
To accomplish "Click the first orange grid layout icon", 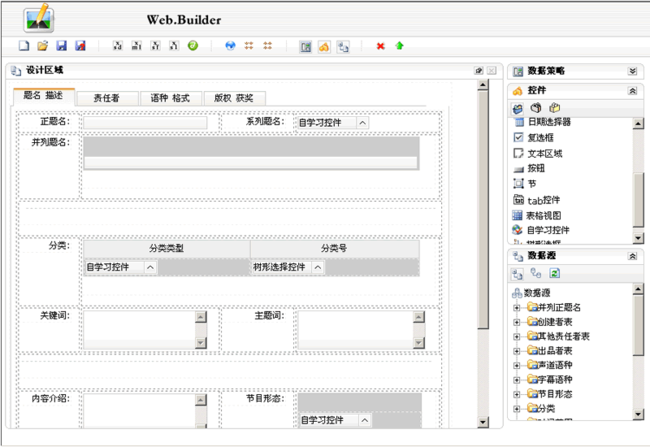I will coord(249,46).
